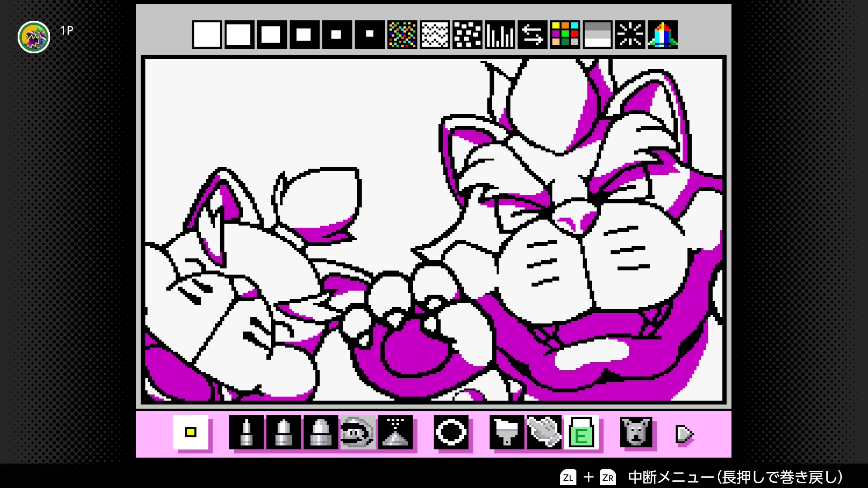Choose the smallest eraser size square
The image size is (868, 488).
point(369,35)
